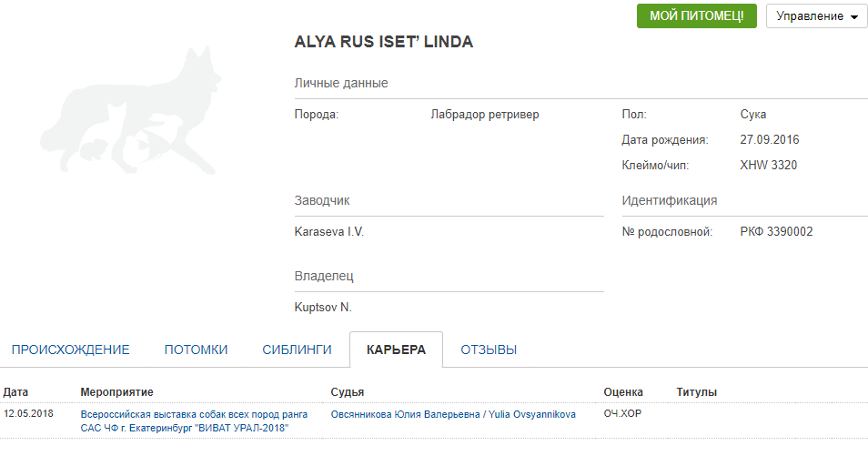The width and height of the screenshot is (868, 456).
Task: Click owner name Kuptsov N.
Action: (323, 307)
